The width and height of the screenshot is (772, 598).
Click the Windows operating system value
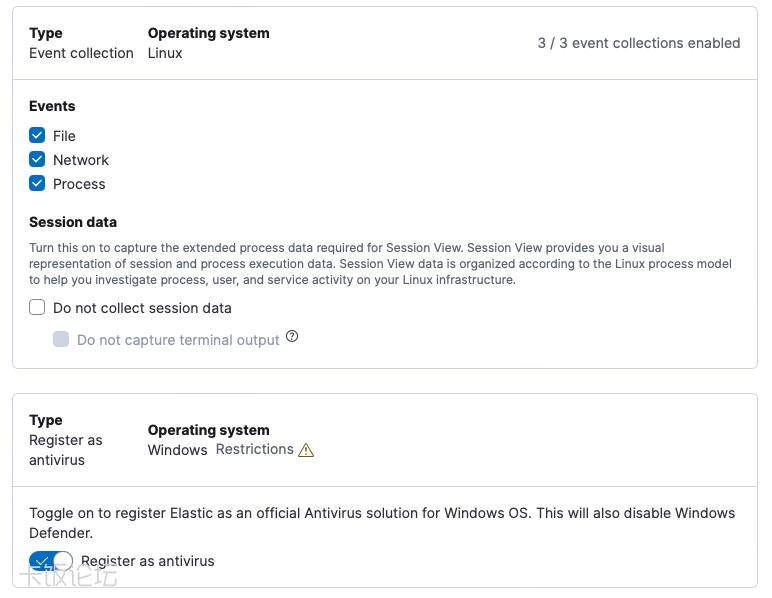[177, 450]
